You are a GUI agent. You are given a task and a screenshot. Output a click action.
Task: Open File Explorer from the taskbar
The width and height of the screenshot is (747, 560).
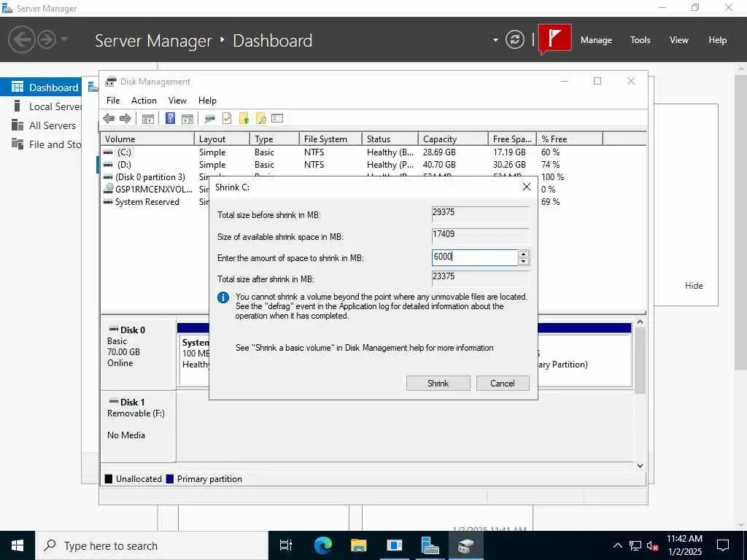click(x=358, y=545)
